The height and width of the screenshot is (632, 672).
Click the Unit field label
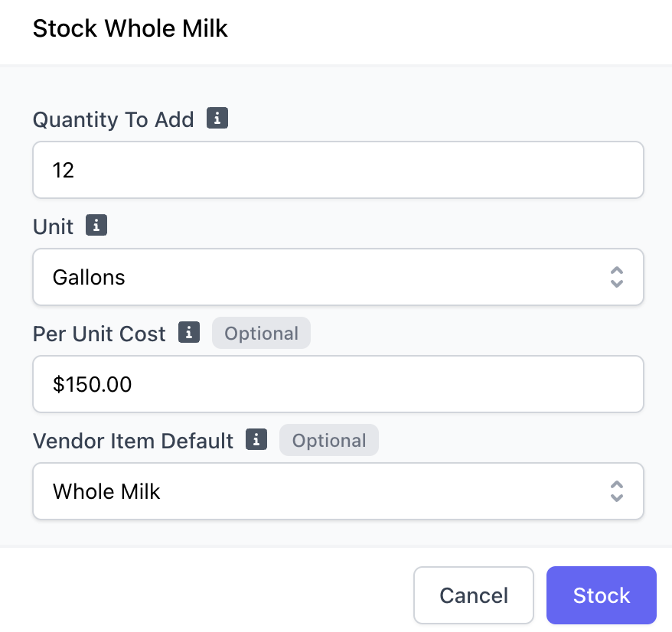click(53, 226)
